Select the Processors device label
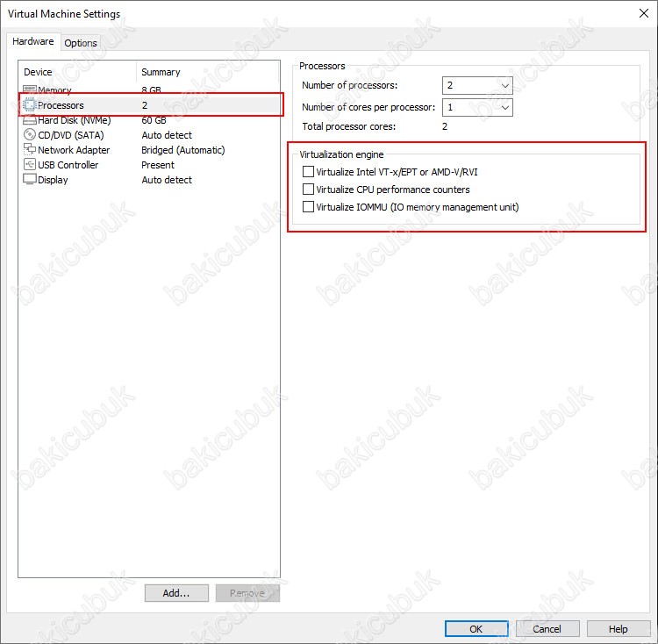This screenshot has height=644, width=658. [61, 105]
